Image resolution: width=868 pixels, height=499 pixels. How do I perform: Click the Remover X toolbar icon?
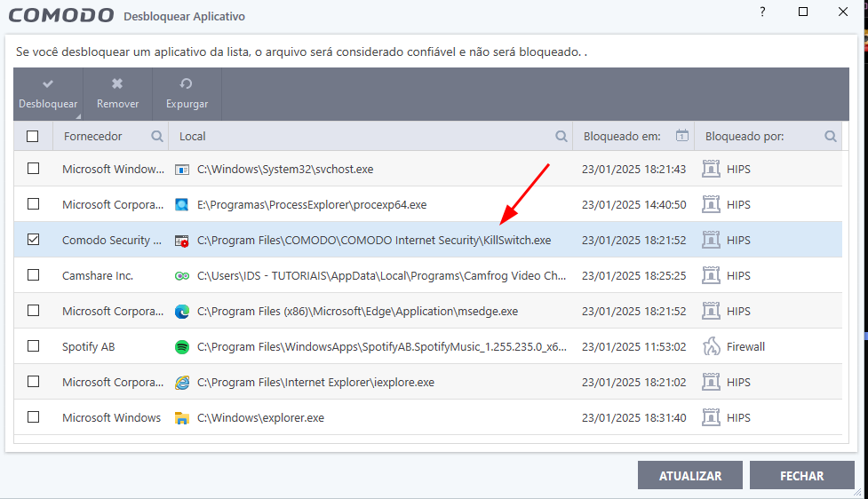tap(117, 83)
